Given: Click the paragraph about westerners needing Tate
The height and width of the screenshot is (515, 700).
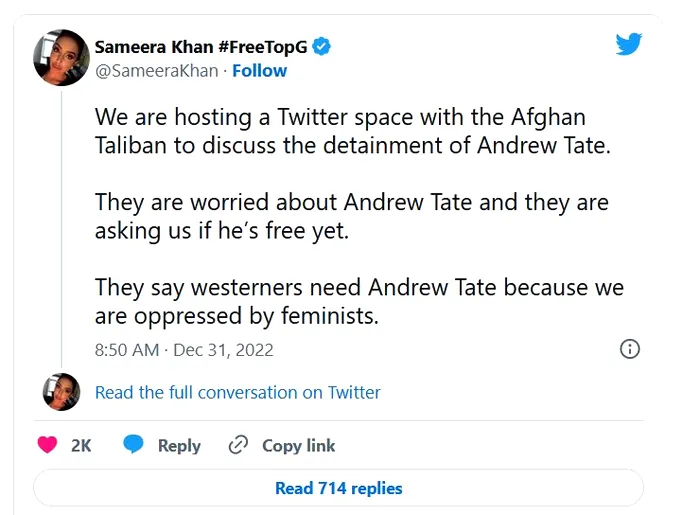Looking at the screenshot, I should [359, 302].
